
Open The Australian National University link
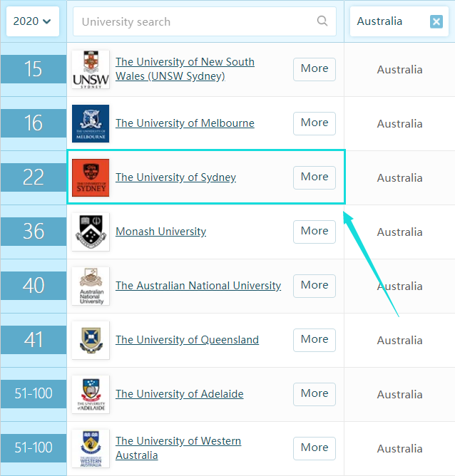[x=198, y=286]
